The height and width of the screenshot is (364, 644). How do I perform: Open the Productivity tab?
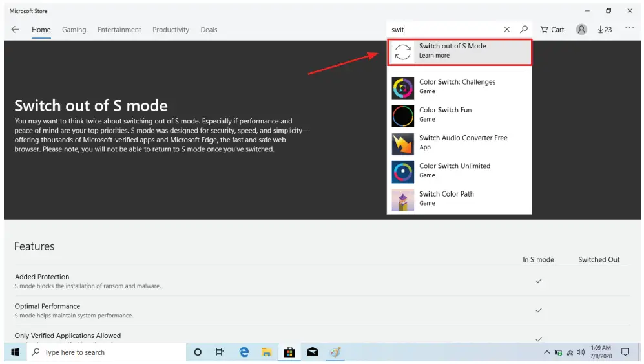171,30
